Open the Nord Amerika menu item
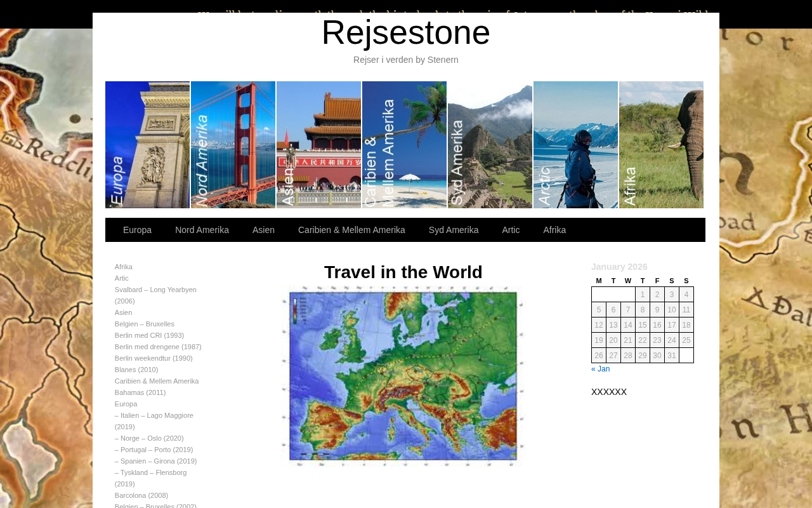Screen dimensions: 812x508 (202, 230)
